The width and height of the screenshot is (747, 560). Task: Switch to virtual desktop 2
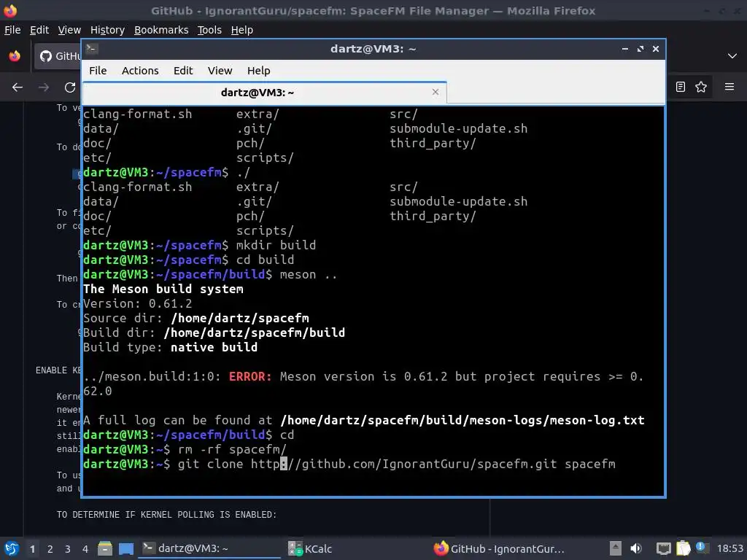click(50, 549)
